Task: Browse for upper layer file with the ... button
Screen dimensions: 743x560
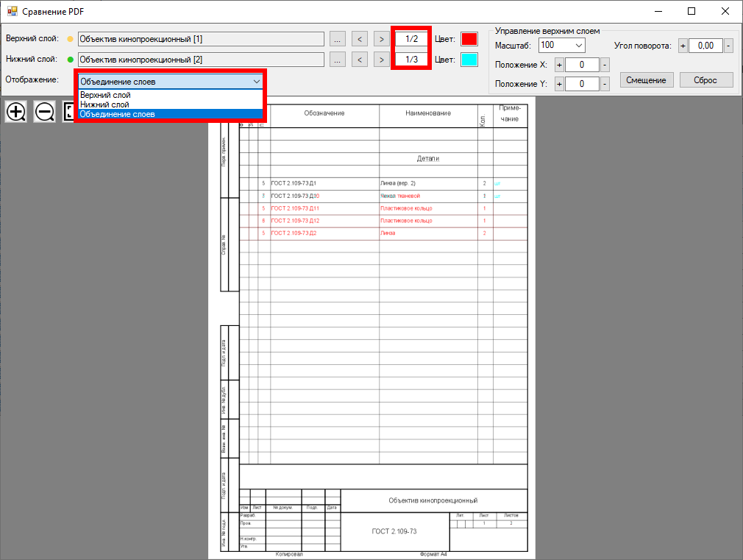Action: pyautogui.click(x=337, y=39)
